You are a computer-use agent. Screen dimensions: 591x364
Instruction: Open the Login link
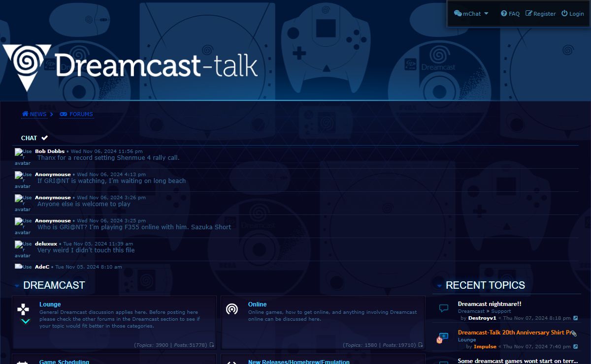pos(573,14)
